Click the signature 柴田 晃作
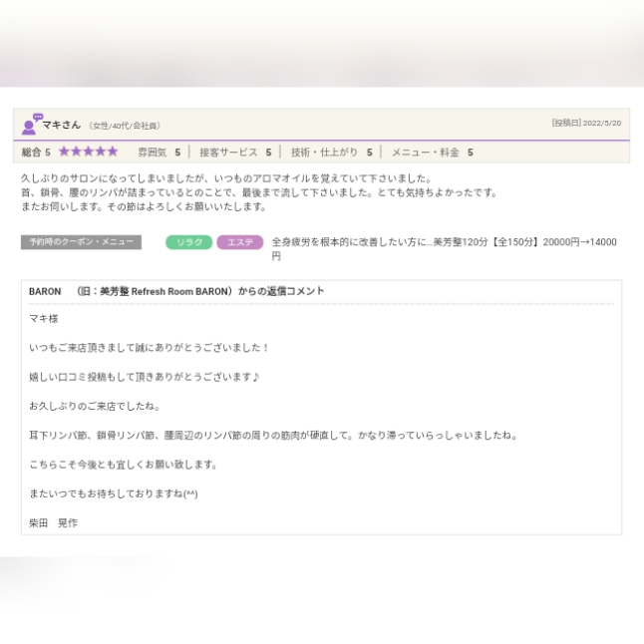This screenshot has height=644, width=644. click(53, 522)
